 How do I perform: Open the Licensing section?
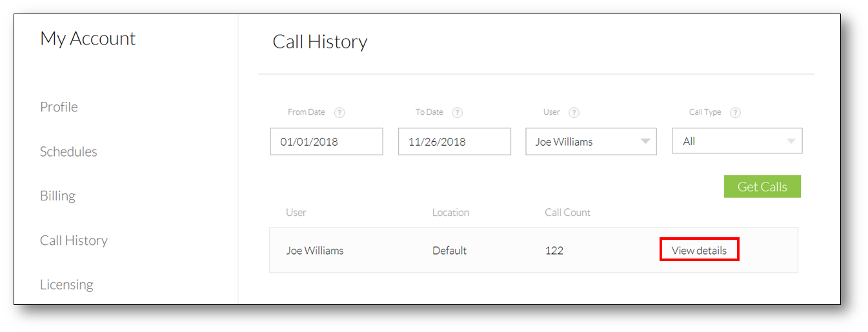point(66,284)
